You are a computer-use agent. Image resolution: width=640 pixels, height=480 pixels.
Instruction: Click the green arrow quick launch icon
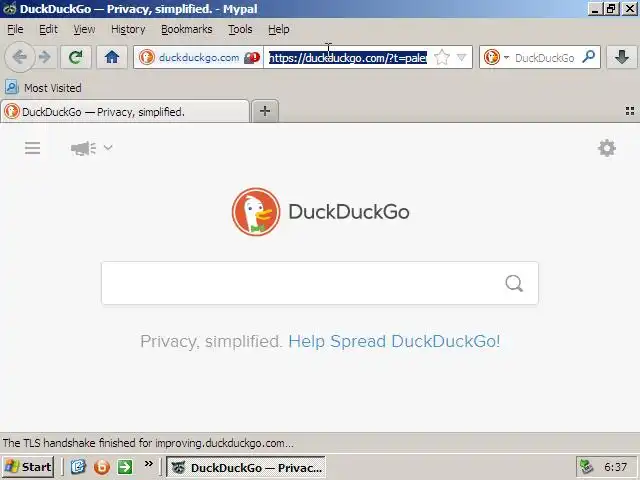click(125, 467)
